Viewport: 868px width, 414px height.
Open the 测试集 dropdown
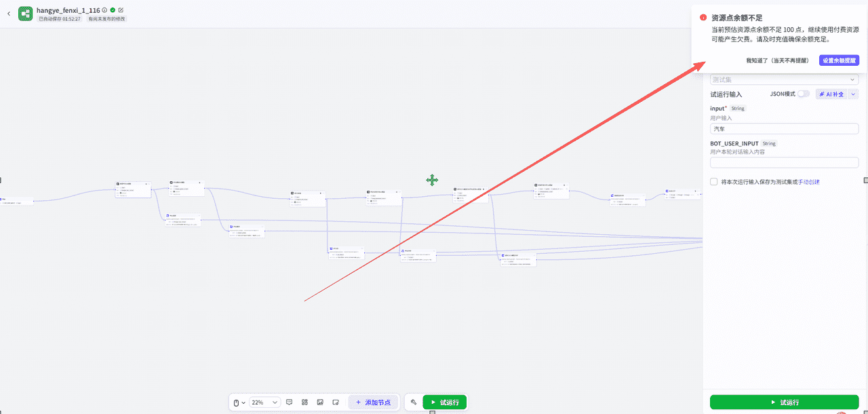click(784, 80)
